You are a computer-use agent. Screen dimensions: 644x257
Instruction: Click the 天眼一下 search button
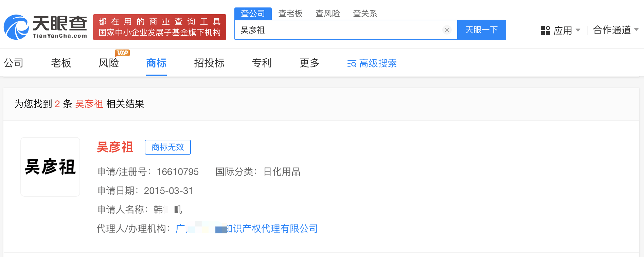pos(482,30)
